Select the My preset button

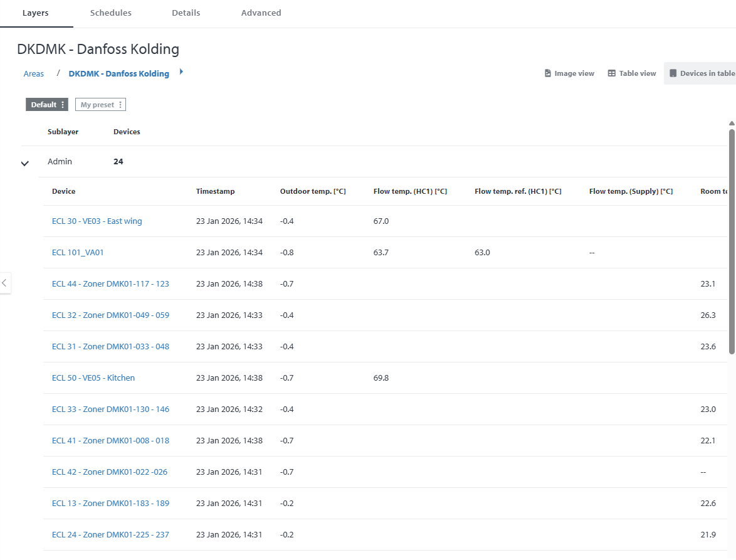pyautogui.click(x=97, y=105)
